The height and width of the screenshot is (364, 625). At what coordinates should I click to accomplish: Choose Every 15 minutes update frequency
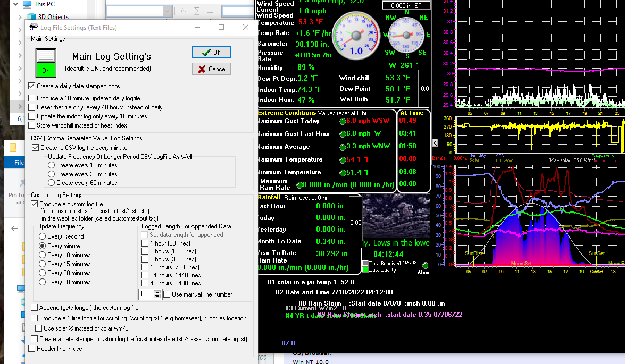point(42,264)
